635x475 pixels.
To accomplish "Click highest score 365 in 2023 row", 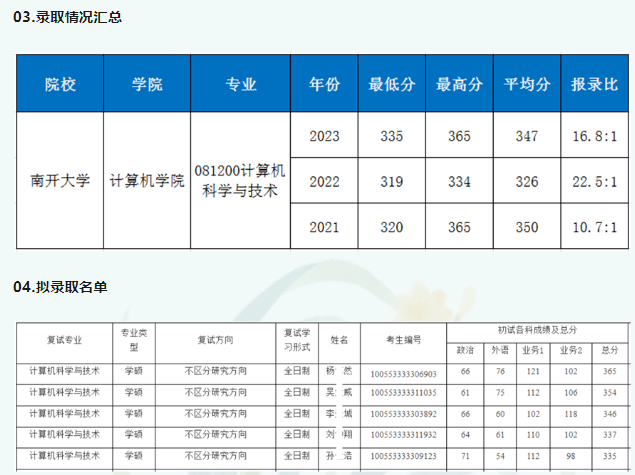I will coord(459,136).
